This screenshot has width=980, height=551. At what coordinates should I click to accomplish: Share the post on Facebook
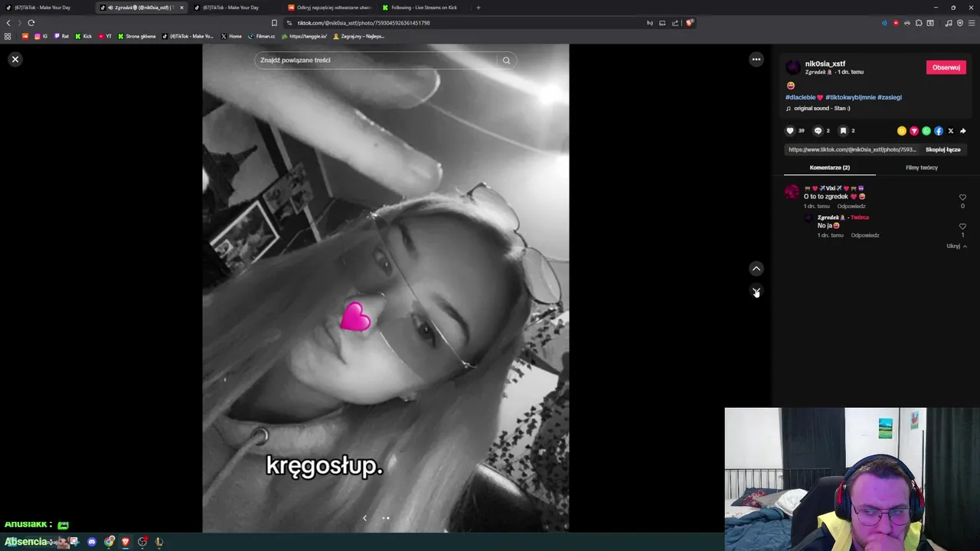point(939,131)
